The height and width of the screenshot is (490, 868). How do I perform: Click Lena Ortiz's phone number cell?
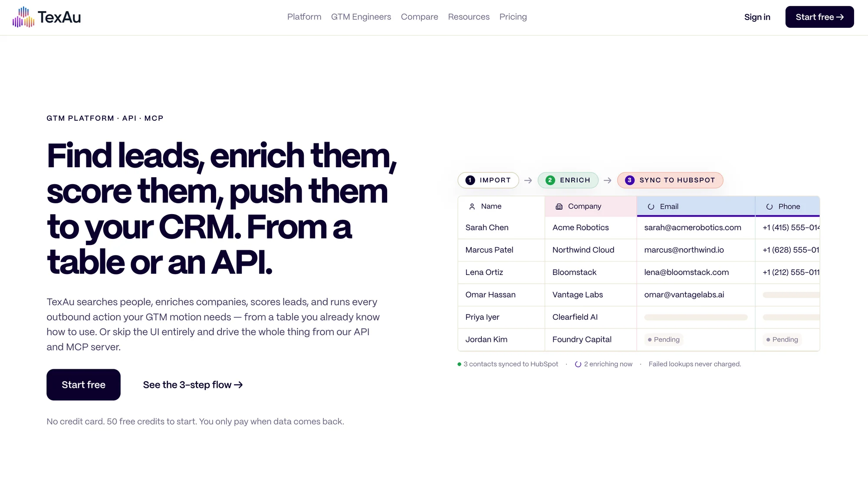[x=788, y=272]
